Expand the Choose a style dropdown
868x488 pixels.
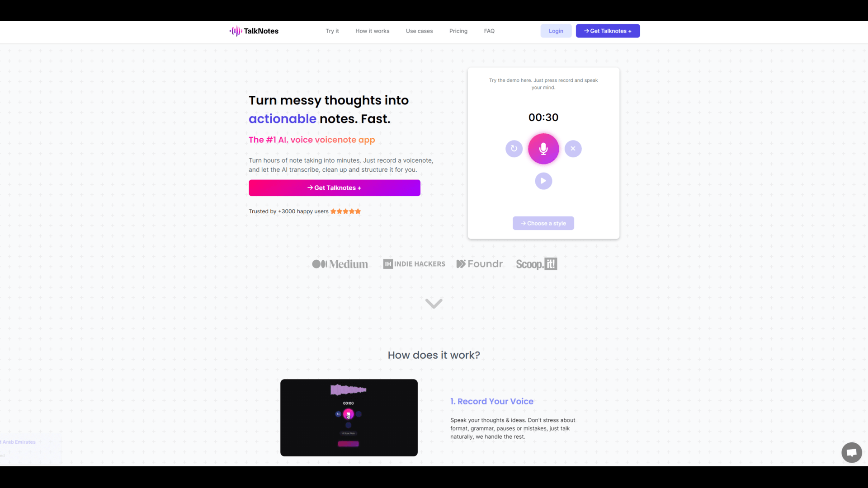[x=543, y=223]
